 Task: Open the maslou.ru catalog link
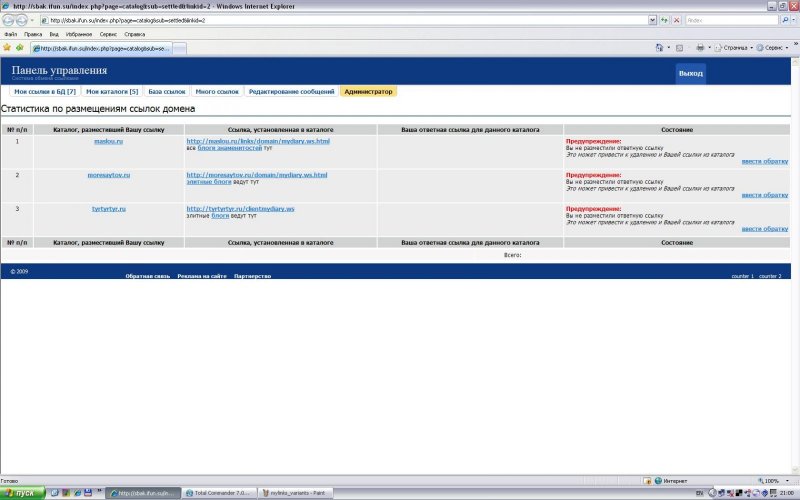[x=108, y=141]
